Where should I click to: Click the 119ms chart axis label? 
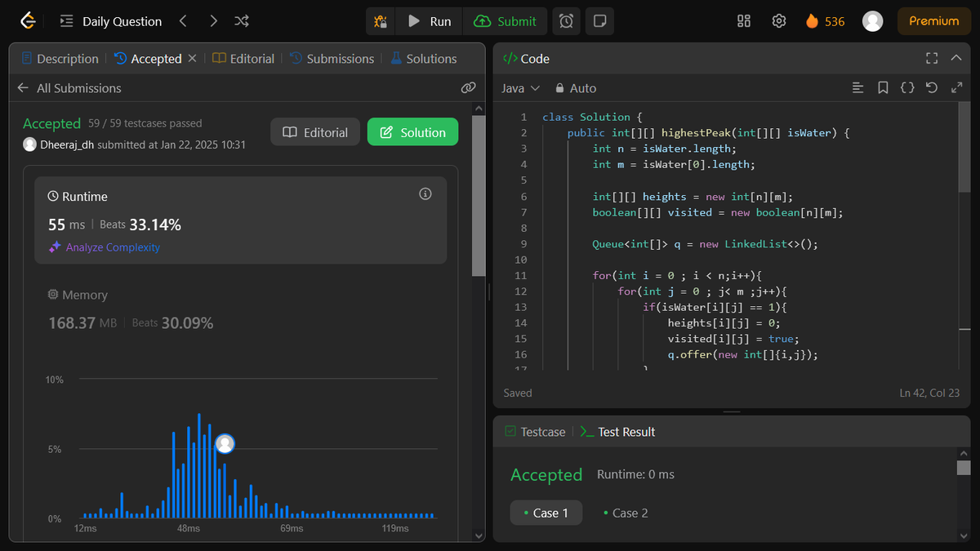(x=395, y=529)
